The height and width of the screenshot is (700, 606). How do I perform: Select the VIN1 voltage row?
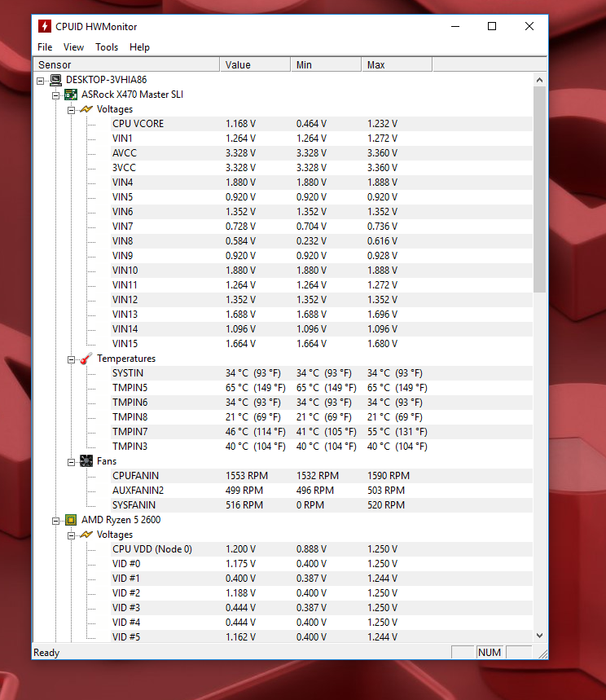(322, 139)
